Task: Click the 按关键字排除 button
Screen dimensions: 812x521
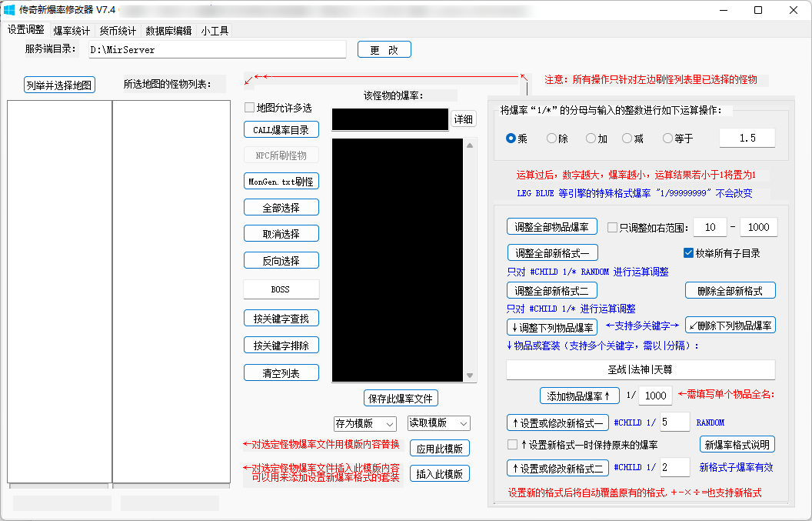Action: pyautogui.click(x=281, y=345)
